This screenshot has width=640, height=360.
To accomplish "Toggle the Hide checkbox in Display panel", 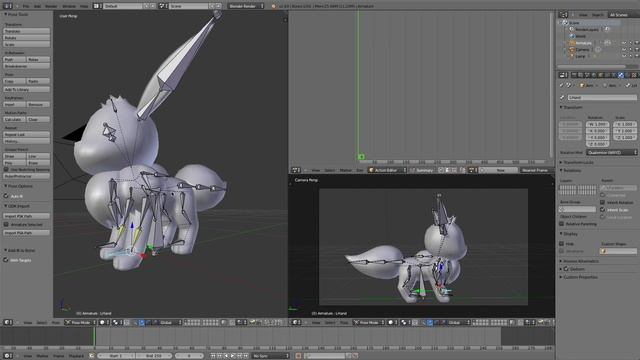I will [x=562, y=243].
